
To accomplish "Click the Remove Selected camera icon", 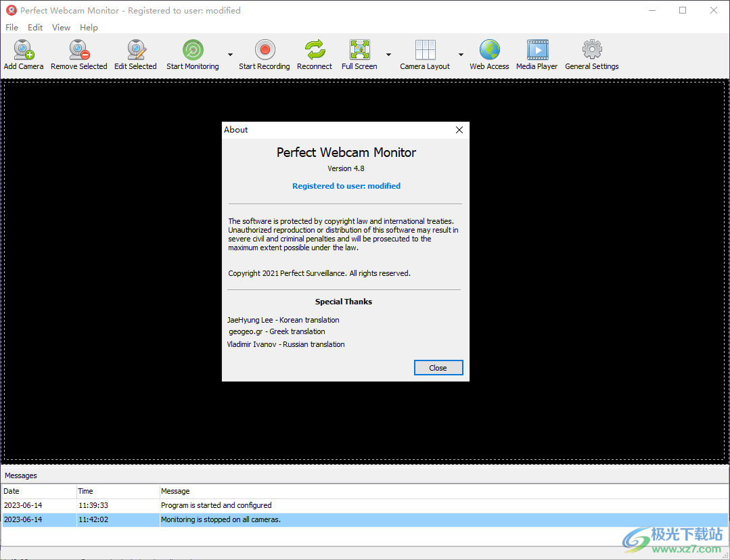I will (x=79, y=50).
